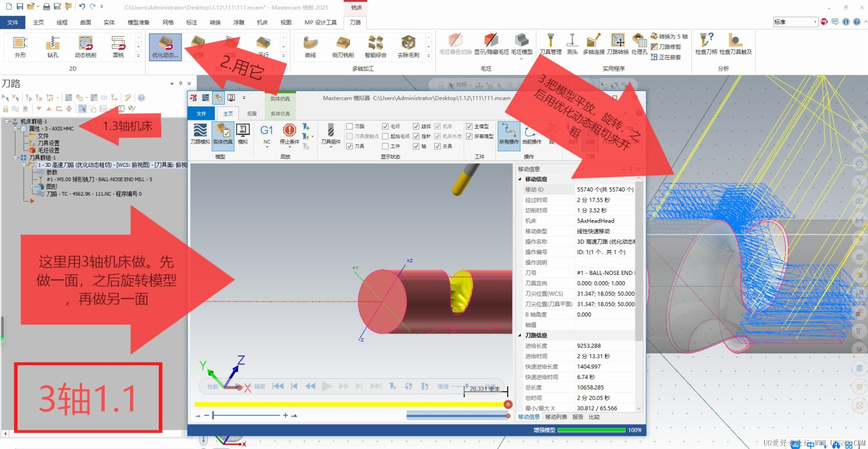Click the yellow simulation progress bar
This screenshot has height=449, width=868.
pos(351,404)
